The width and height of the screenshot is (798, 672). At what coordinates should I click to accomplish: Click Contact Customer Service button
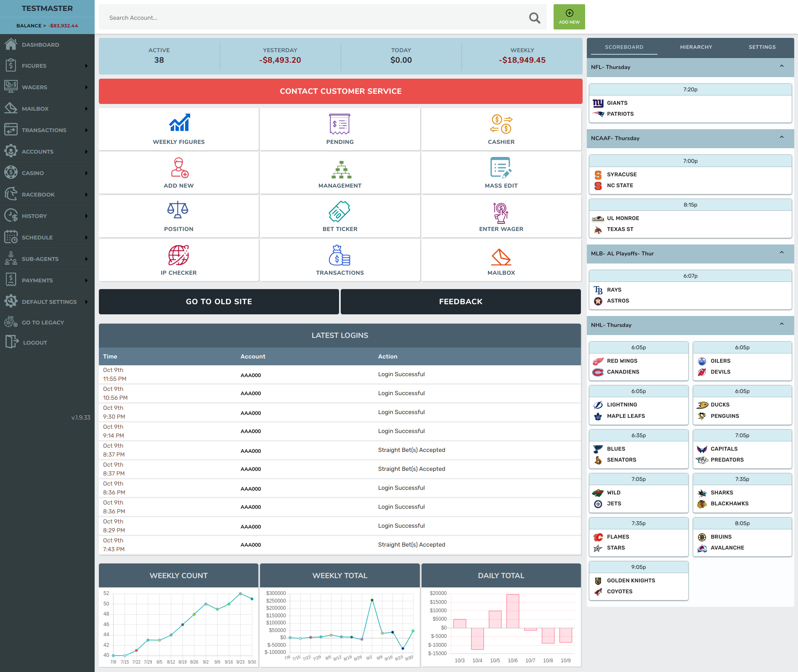pos(340,91)
